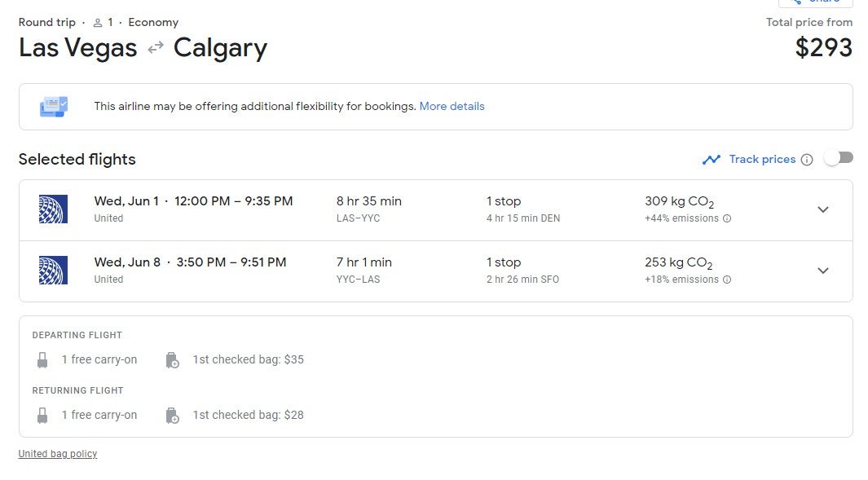Select the 12:00 PM – 9:35 PM flight row
Viewport: 868px width, 480px height.
[436, 209]
